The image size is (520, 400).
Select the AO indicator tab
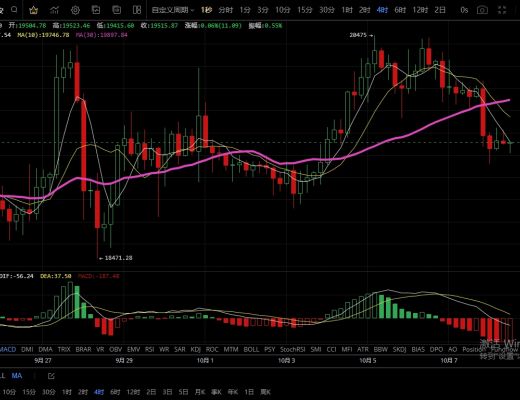coord(452,349)
